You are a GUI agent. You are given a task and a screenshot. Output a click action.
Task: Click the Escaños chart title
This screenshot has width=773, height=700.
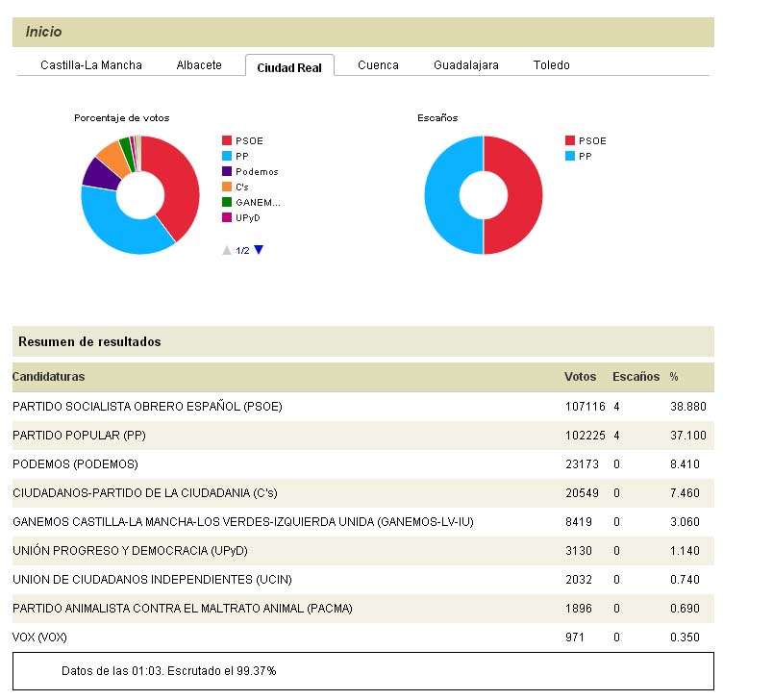pyautogui.click(x=437, y=118)
